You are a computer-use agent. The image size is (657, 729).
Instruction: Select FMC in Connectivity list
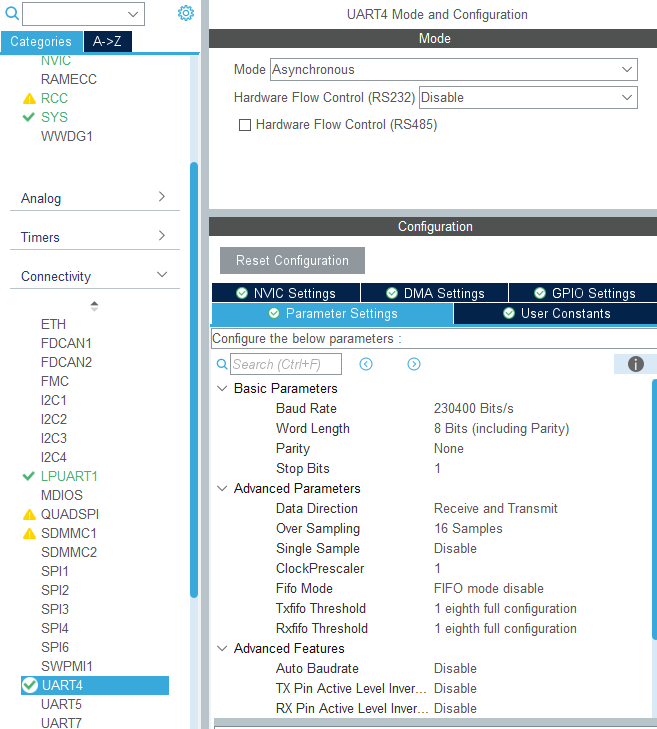click(55, 381)
